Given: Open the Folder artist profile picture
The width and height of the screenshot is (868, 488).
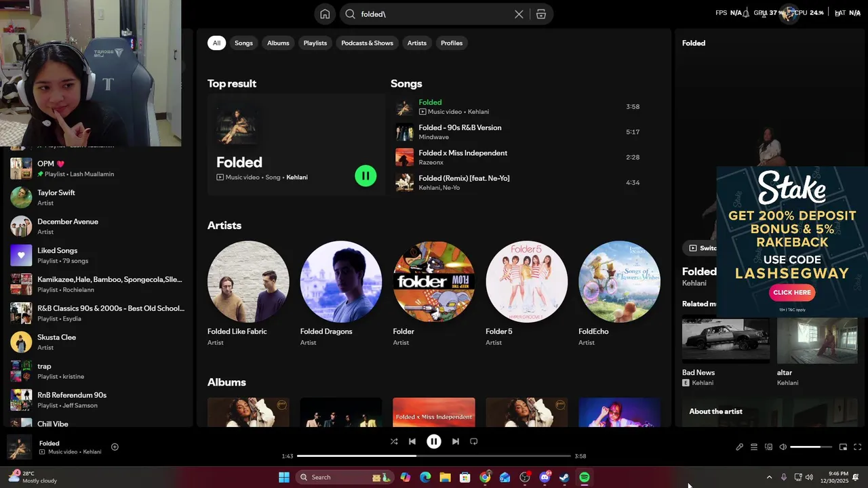Looking at the screenshot, I should [434, 282].
